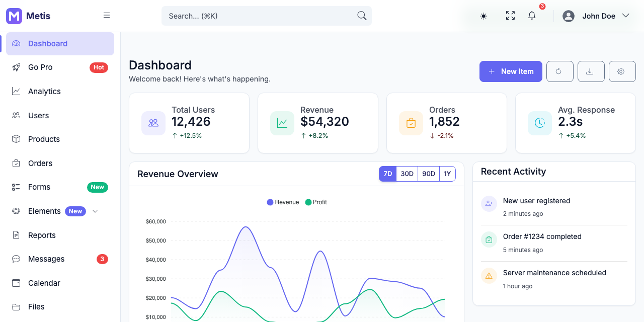
Task: Expand the Elements submenu chevron
Action: [x=95, y=211]
